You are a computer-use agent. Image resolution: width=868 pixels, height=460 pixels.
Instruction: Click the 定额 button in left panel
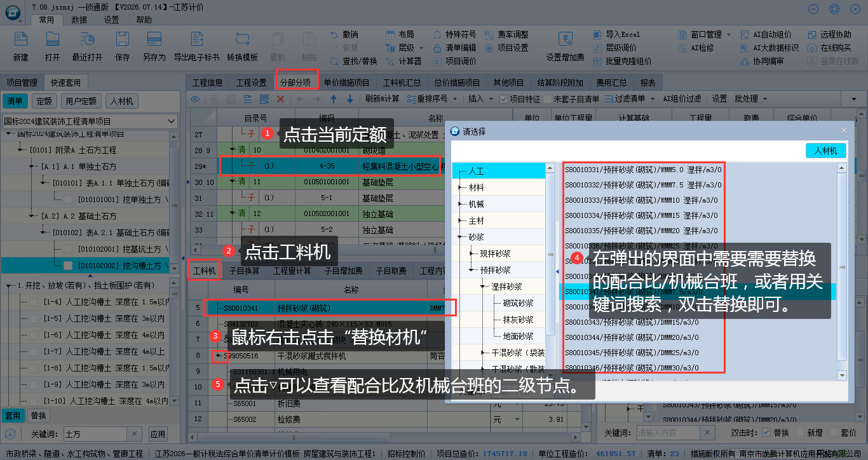pyautogui.click(x=44, y=101)
